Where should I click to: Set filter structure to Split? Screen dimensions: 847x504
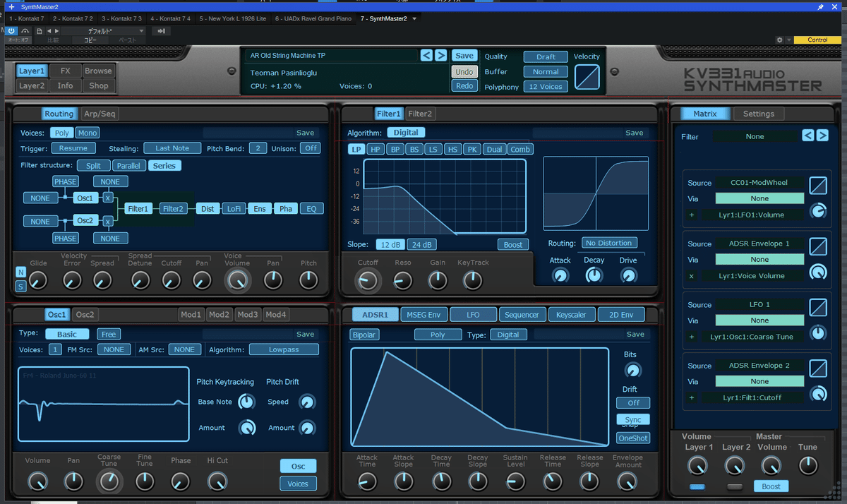click(x=93, y=166)
